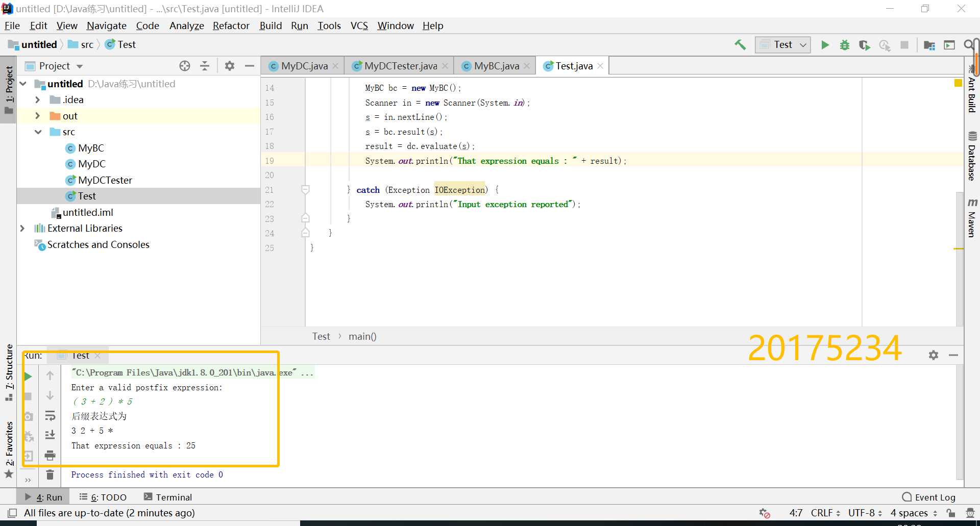Close the Test.java tab
Image resolution: width=980 pixels, height=526 pixels.
[x=600, y=66]
